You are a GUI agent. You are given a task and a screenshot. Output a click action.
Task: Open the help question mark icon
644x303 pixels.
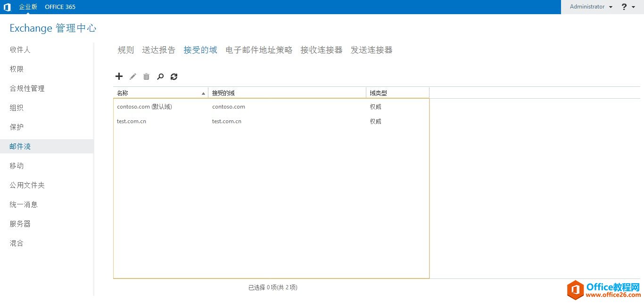point(623,6)
